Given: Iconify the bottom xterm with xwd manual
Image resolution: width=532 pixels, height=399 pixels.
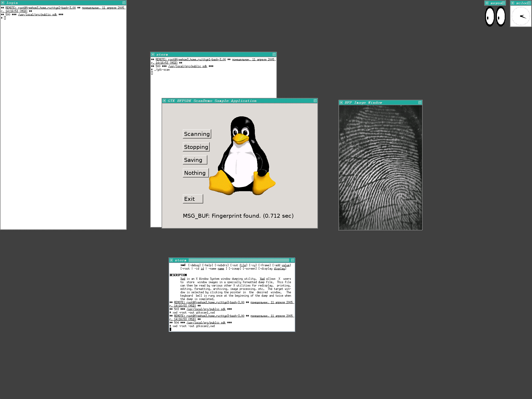Looking at the screenshot, I should [x=171, y=260].
